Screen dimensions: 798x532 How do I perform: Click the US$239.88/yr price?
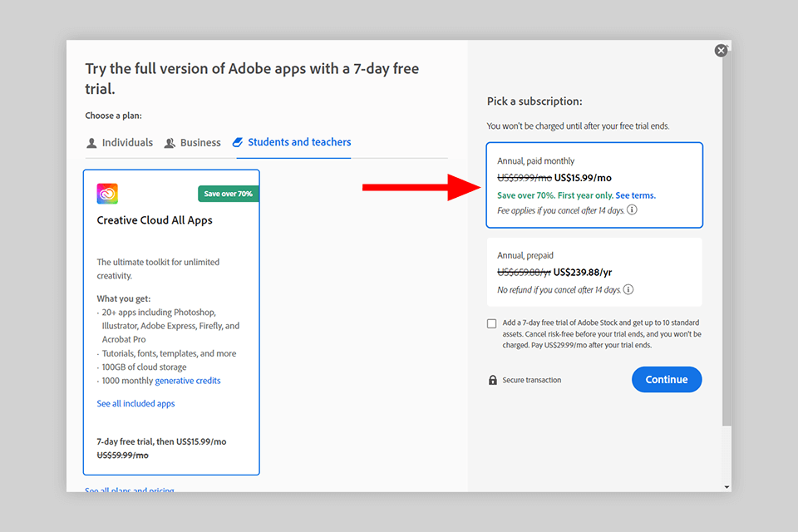click(x=583, y=273)
